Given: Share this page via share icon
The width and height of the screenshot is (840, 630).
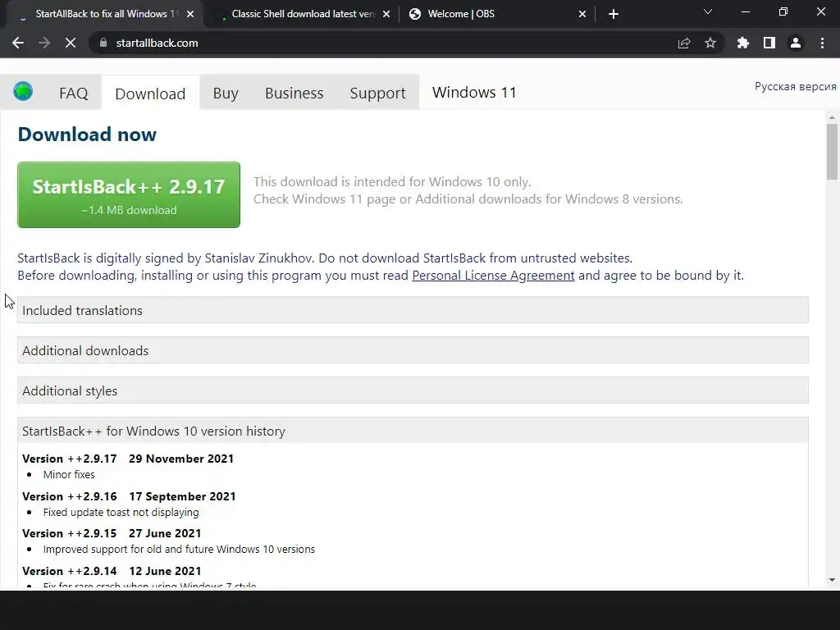Looking at the screenshot, I should pos(683,43).
